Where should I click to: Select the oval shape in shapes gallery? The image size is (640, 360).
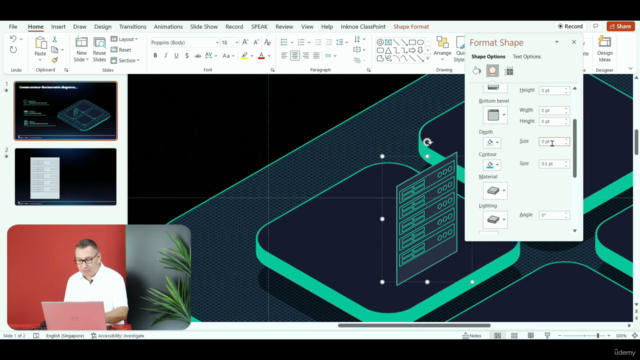point(420,42)
